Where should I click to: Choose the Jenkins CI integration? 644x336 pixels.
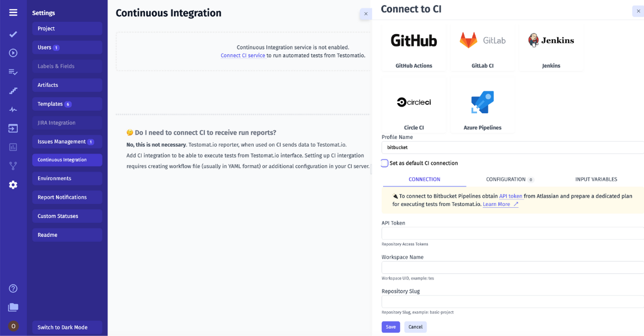coord(551,48)
